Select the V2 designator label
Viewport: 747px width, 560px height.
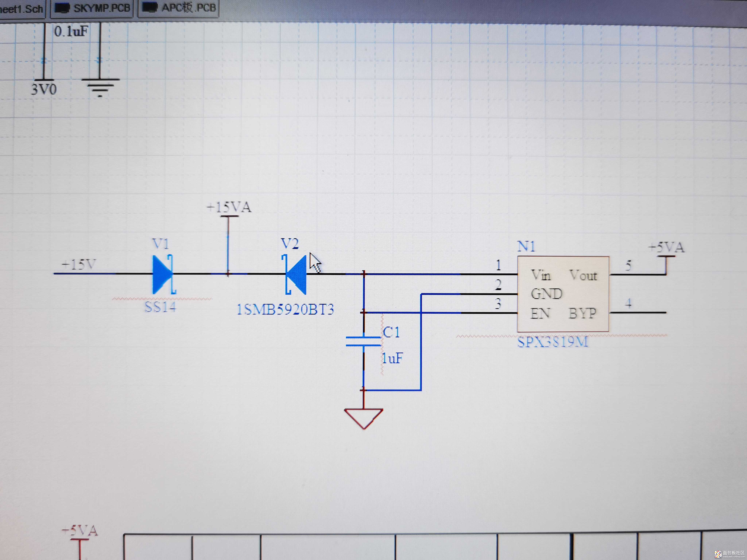[290, 243]
